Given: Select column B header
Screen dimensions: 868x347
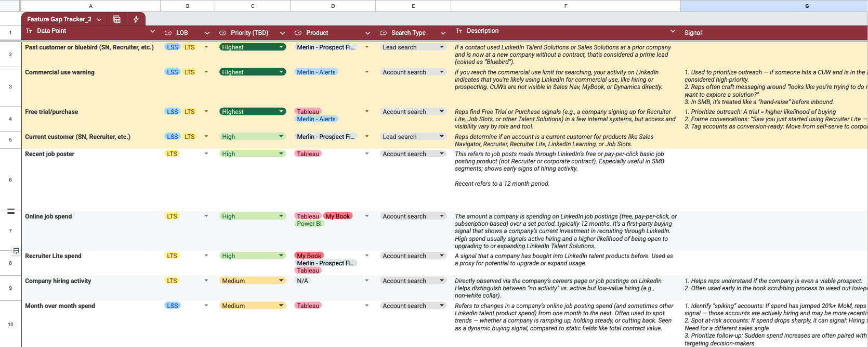Looking at the screenshot, I should (x=188, y=6).
